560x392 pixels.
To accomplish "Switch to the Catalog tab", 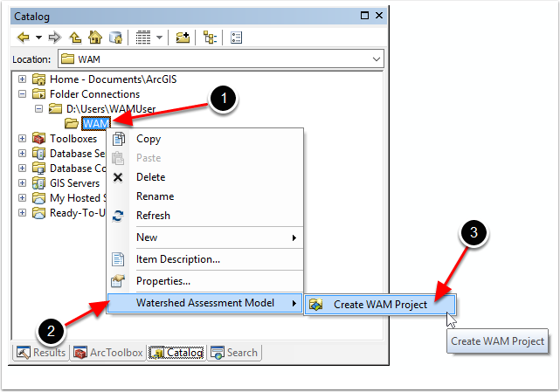I will click(176, 353).
